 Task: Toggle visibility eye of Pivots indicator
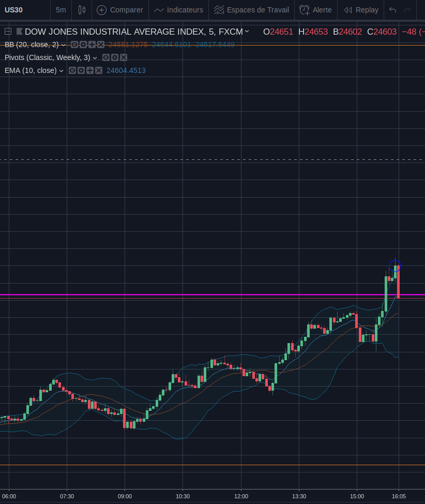click(106, 57)
